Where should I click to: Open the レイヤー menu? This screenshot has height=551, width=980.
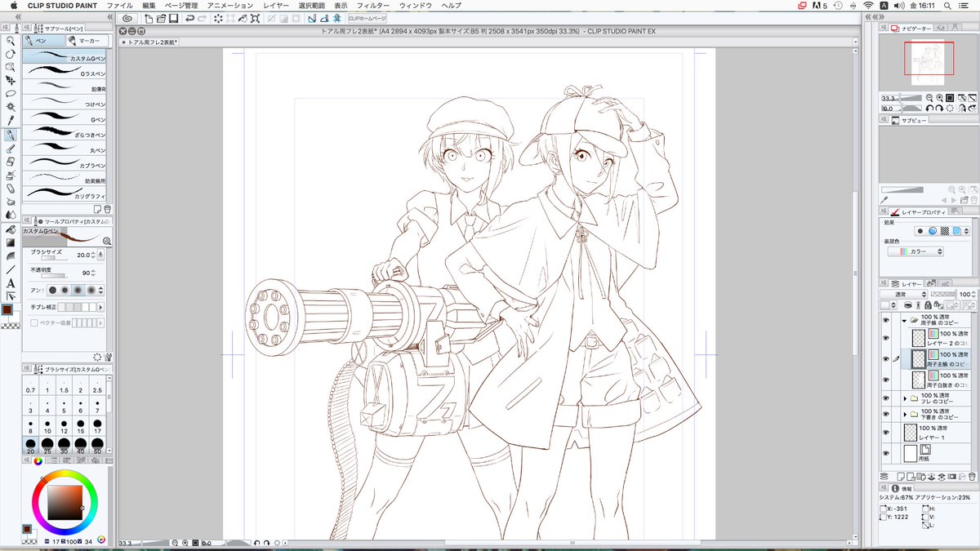275,5
